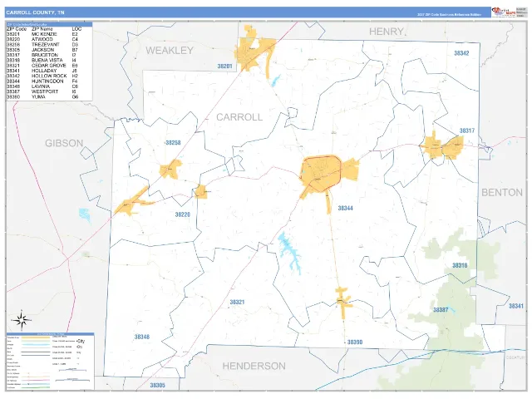The height and width of the screenshot is (399, 532).
Task: Click ZIP label 38342 on the map
Action: coord(461,53)
